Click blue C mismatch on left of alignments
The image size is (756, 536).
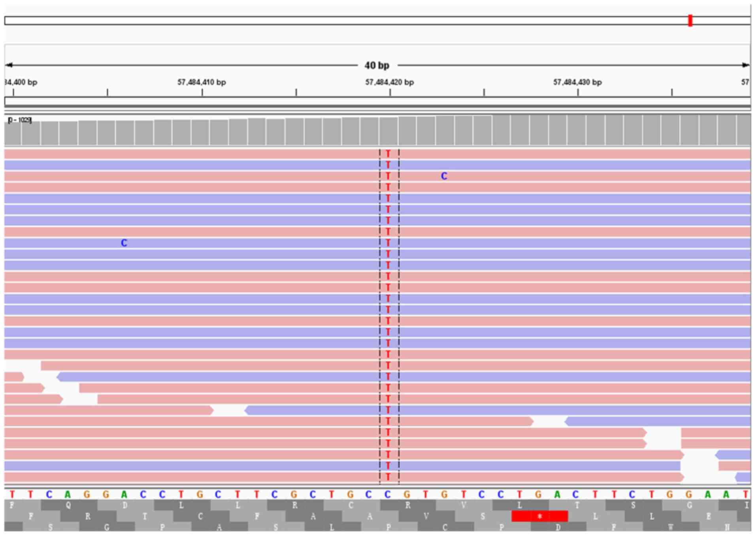click(x=124, y=243)
